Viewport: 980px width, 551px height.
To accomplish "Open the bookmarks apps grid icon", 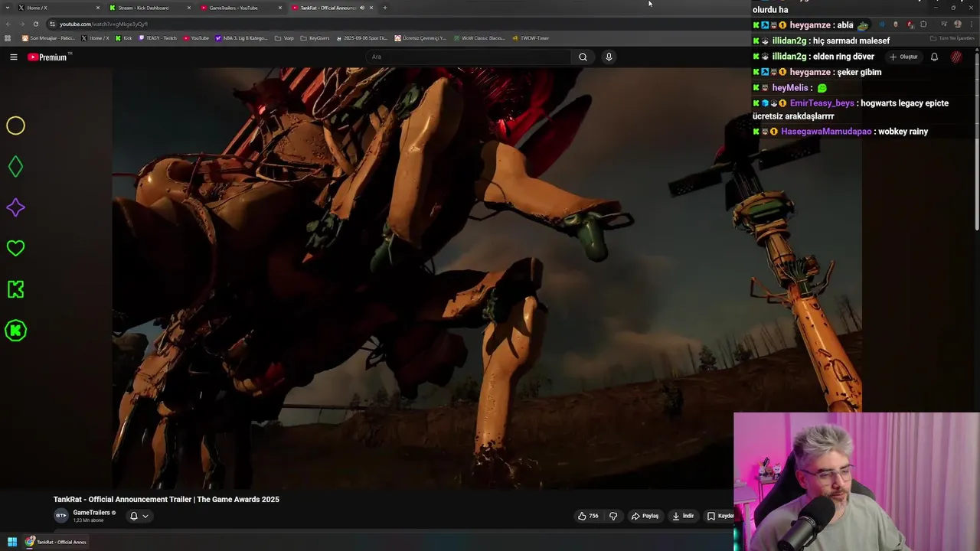I will tap(8, 38).
